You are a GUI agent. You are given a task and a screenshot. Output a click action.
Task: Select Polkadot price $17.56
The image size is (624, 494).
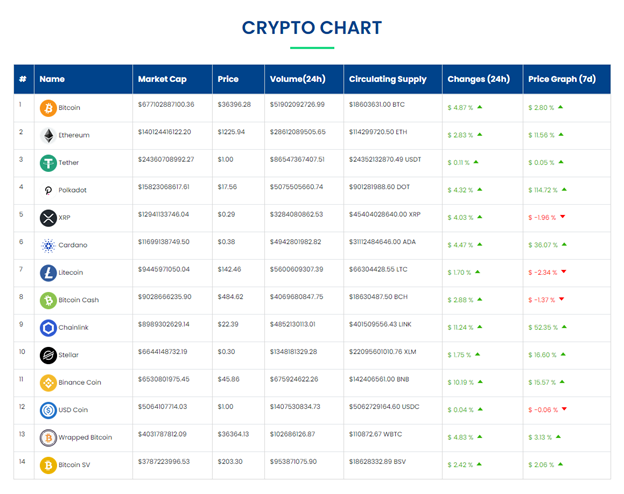[x=227, y=187]
